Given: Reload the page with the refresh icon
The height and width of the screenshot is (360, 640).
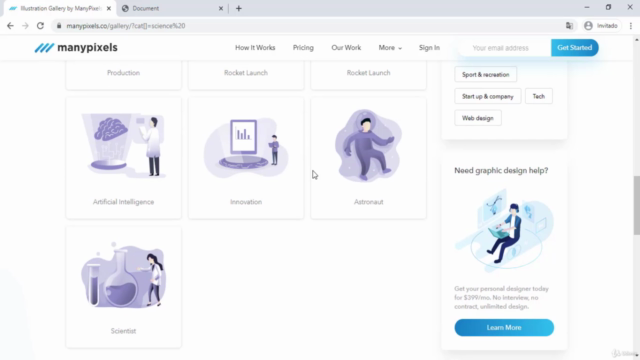Looking at the screenshot, I should tap(40, 26).
